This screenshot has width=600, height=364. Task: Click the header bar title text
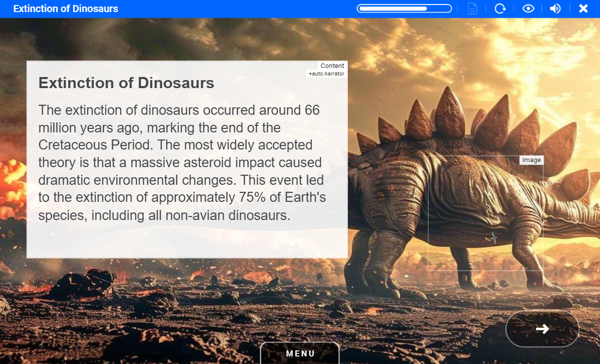pos(65,9)
